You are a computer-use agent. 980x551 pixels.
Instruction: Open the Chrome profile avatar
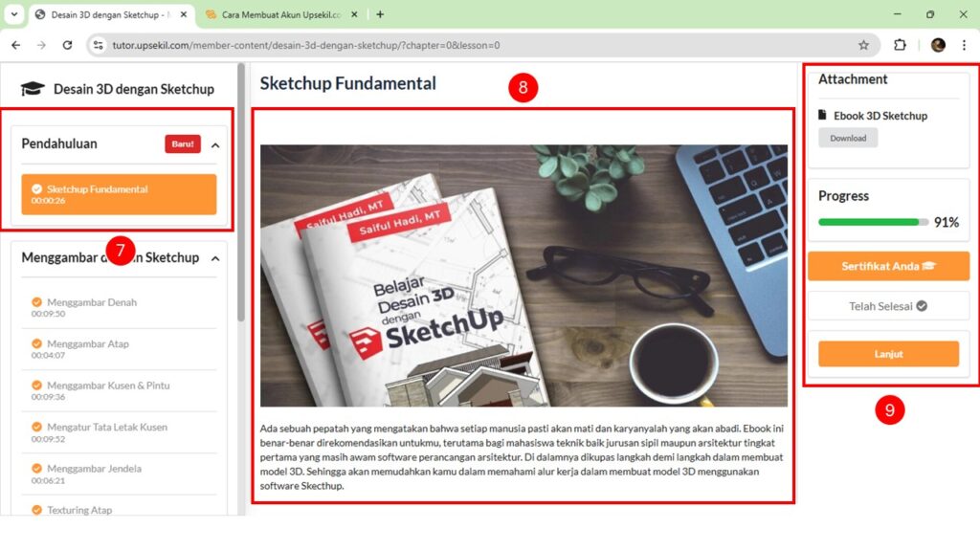938,45
